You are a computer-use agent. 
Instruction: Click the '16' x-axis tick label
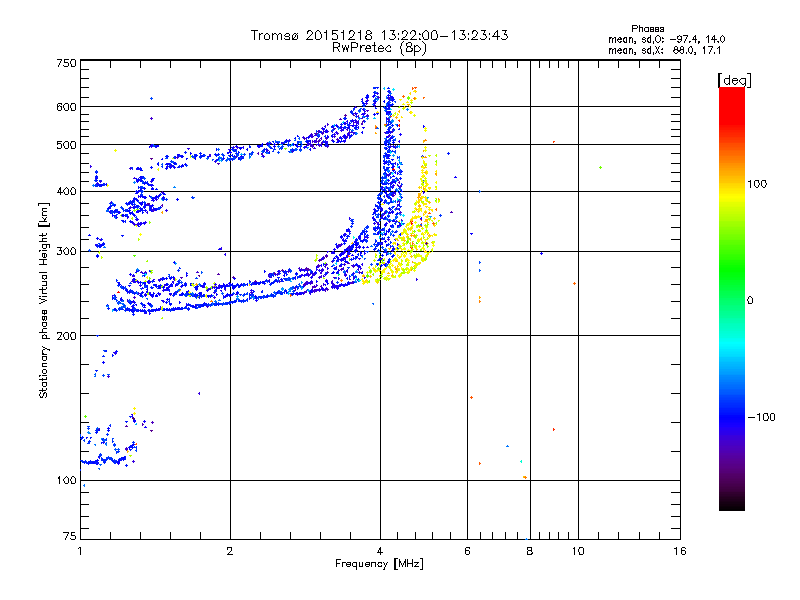(x=680, y=551)
